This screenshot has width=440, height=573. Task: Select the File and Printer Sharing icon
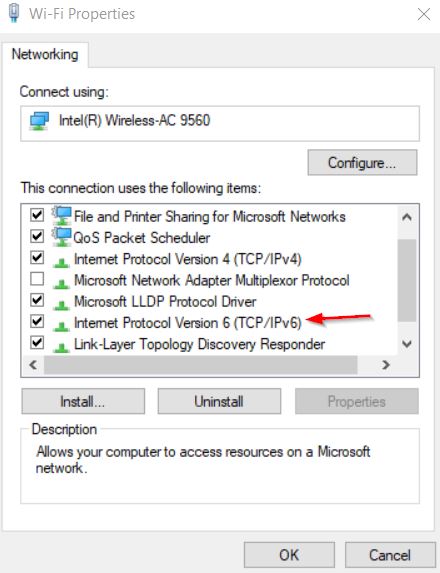61,216
